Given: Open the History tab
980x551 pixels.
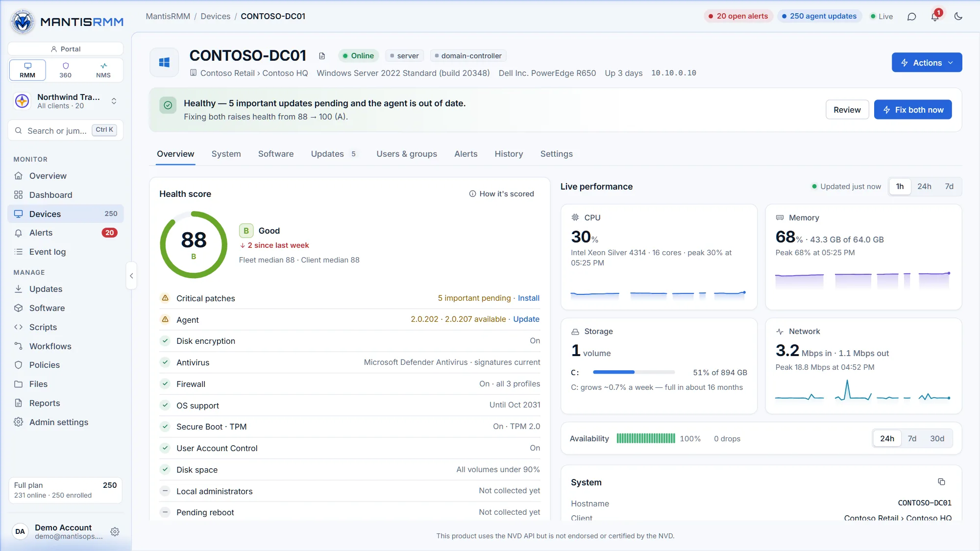Looking at the screenshot, I should coord(509,154).
